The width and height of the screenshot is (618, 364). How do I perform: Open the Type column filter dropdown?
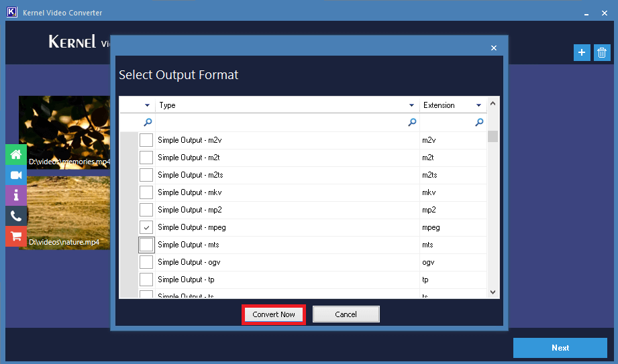point(411,105)
